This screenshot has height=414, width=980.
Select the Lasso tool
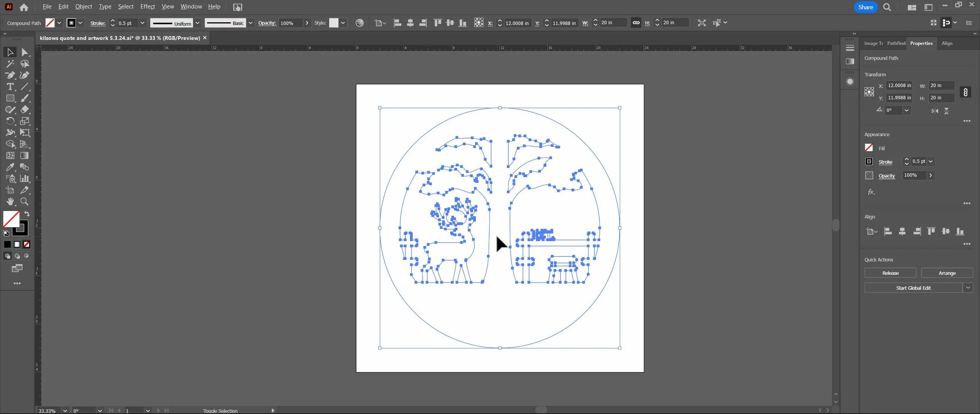tap(24, 64)
